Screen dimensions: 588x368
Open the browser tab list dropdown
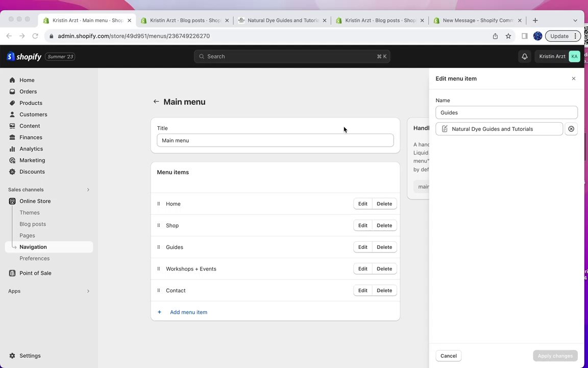[x=575, y=20]
